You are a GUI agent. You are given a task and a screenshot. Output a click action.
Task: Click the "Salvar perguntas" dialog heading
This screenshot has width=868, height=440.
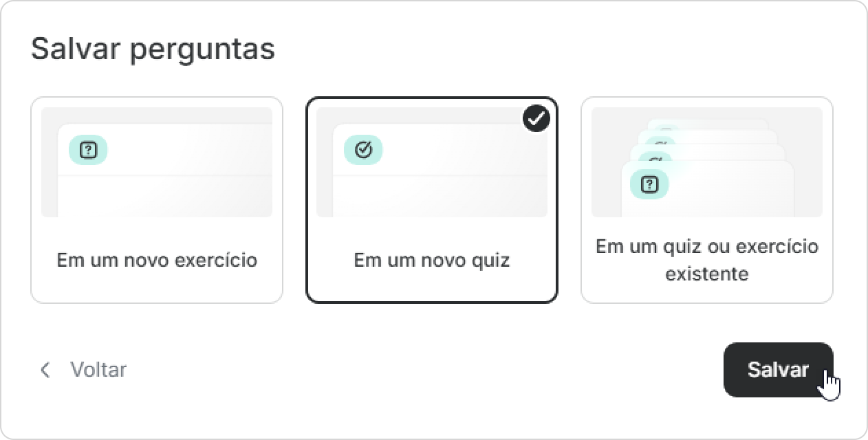[x=153, y=49]
